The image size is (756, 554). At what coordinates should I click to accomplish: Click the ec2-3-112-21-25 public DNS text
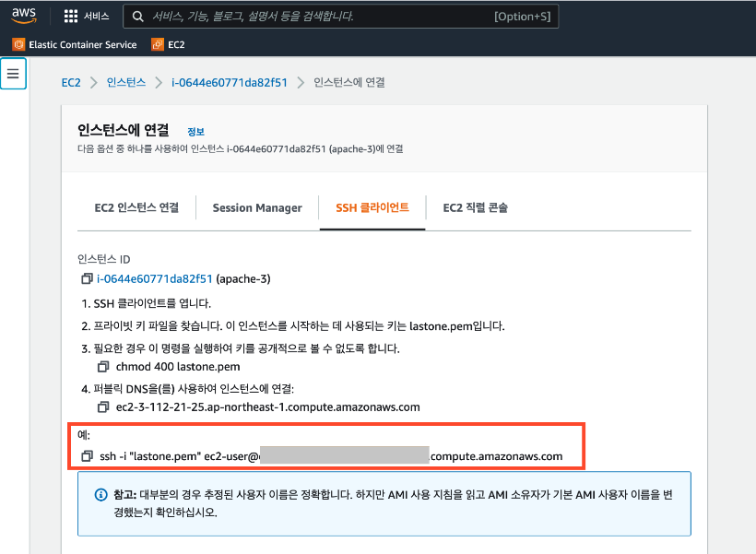pyautogui.click(x=268, y=407)
